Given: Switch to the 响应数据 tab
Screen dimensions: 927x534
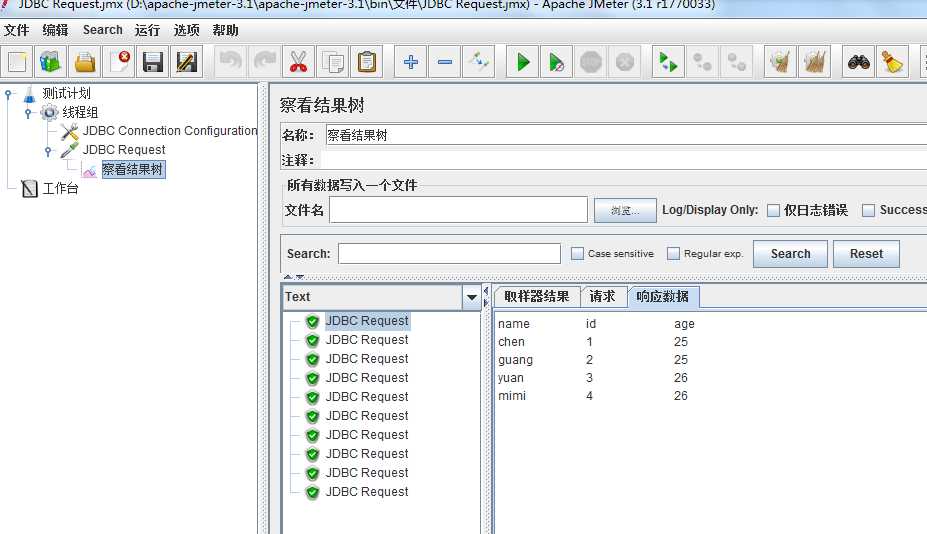Looking at the screenshot, I should point(663,297).
